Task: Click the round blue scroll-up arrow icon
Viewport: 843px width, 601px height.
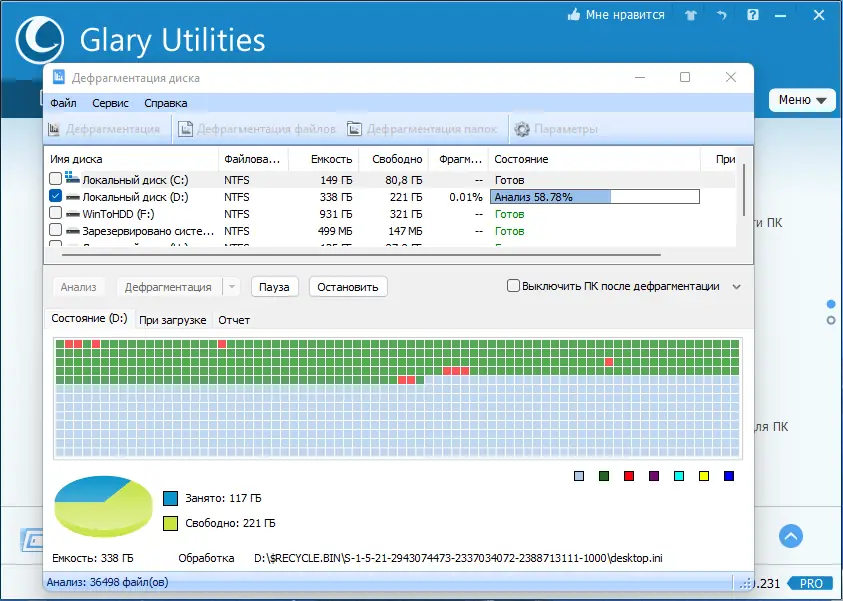Action: [790, 536]
